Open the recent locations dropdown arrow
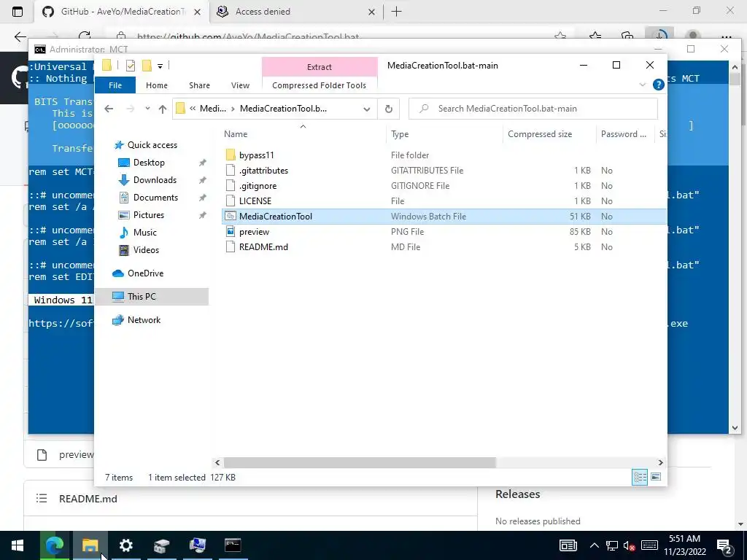Screen dimensions: 747x560 [x=147, y=109]
